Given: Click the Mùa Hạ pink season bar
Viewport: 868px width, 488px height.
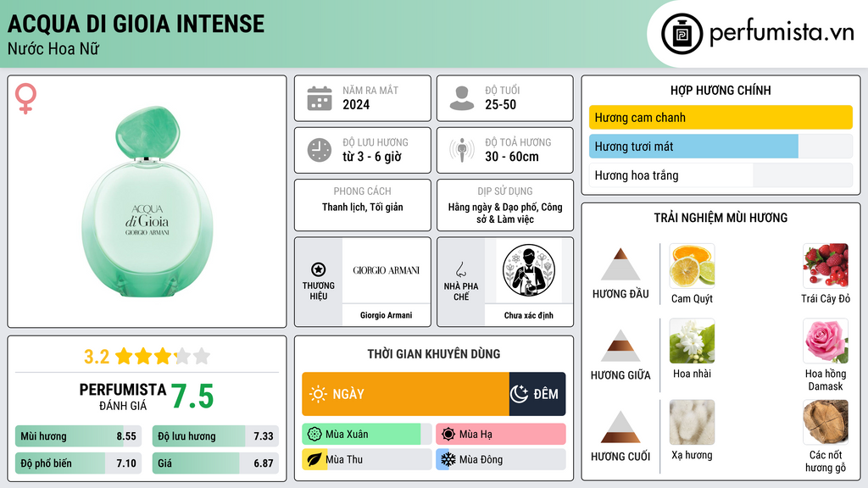Looking at the screenshot, I should pyautogui.click(x=501, y=435).
